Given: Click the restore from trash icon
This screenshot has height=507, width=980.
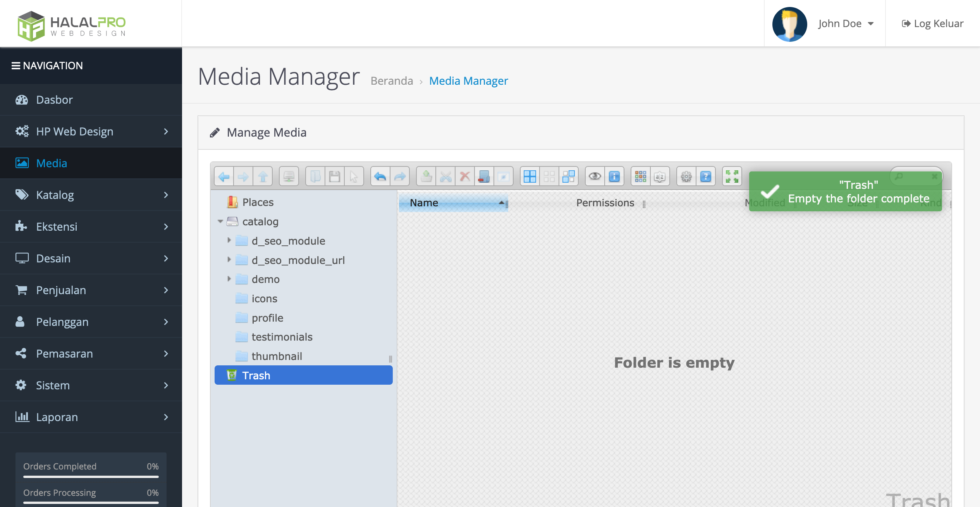Looking at the screenshot, I should [x=426, y=176].
